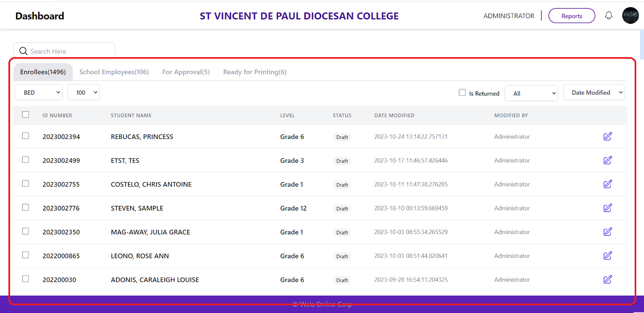The image size is (644, 313).
Task: Open the For Approval tab
Action: pyautogui.click(x=186, y=72)
